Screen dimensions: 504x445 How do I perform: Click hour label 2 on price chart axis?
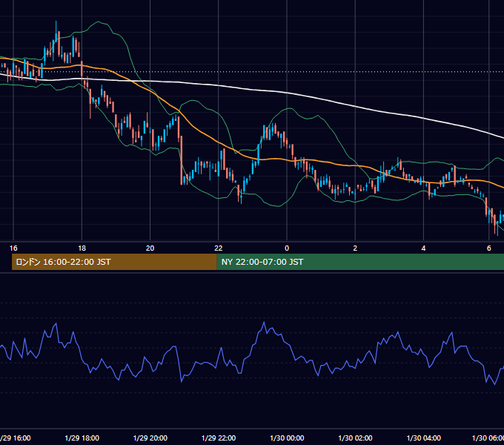click(x=355, y=248)
